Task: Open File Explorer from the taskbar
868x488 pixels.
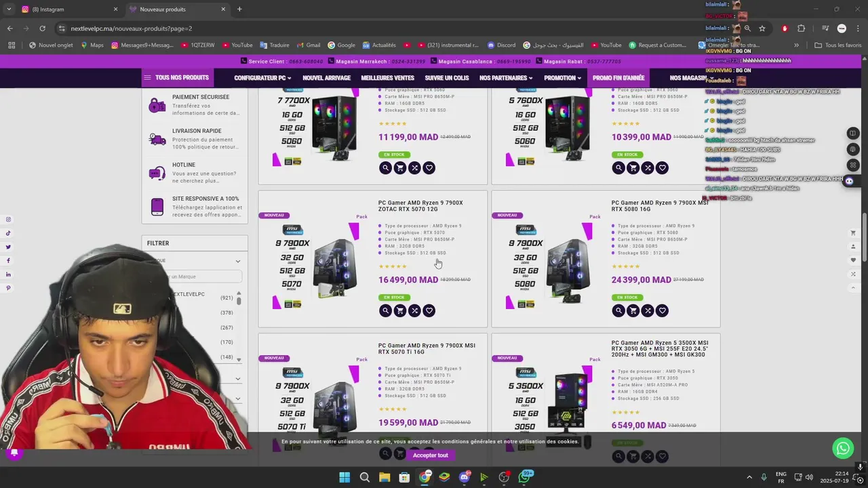Action: [x=384, y=477]
